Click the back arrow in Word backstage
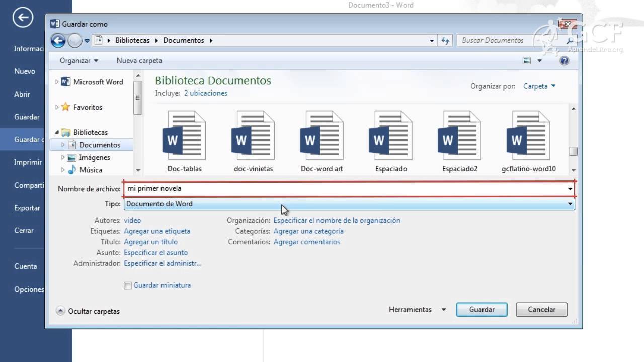 click(x=23, y=18)
